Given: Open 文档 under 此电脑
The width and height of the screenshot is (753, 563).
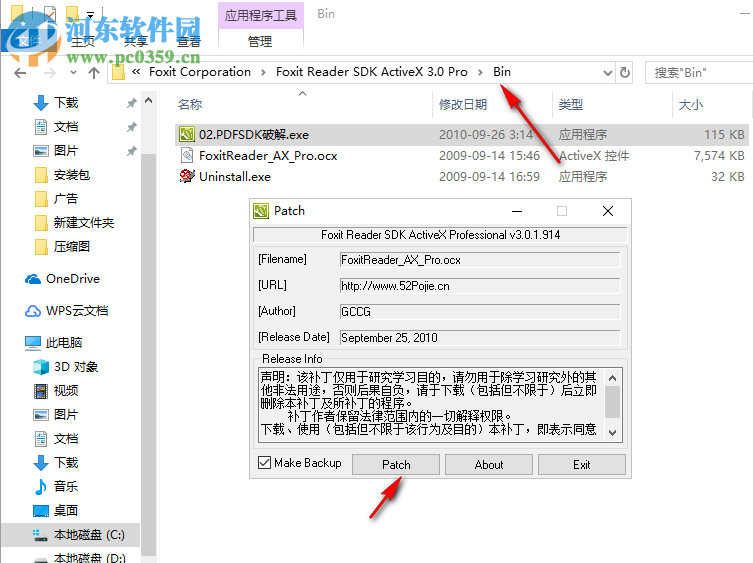Looking at the screenshot, I should point(66,439).
